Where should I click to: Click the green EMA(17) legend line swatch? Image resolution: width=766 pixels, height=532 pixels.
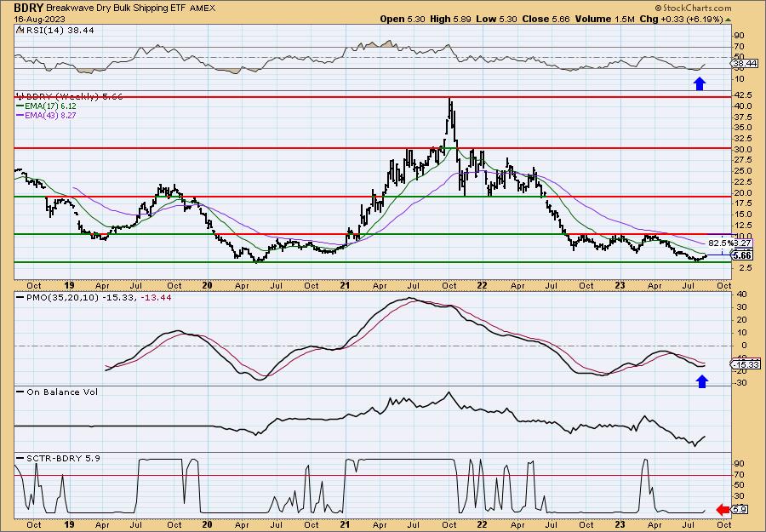coord(20,106)
